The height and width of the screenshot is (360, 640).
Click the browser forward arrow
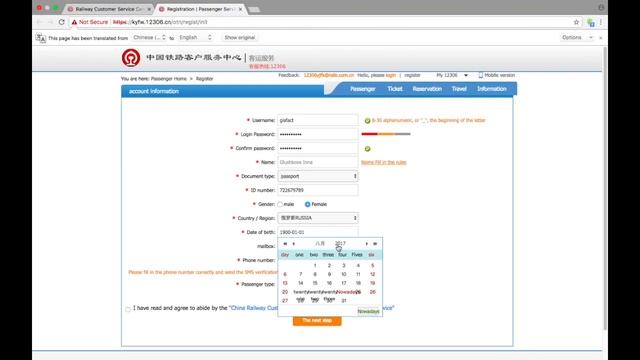50,22
